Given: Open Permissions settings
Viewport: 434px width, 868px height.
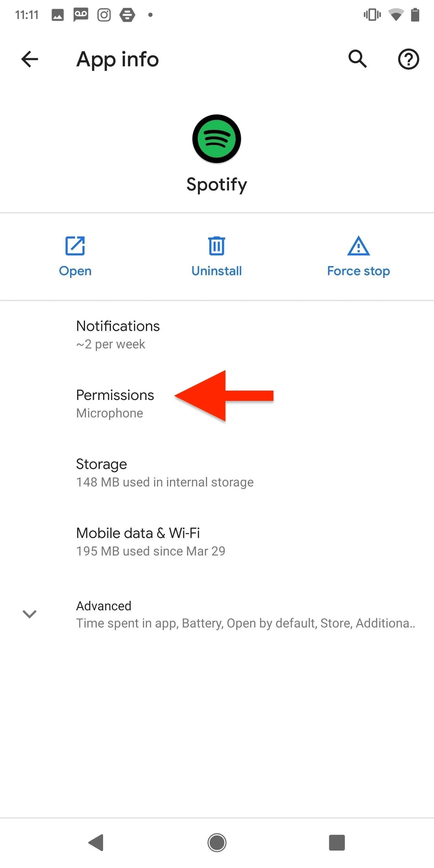Looking at the screenshot, I should pyautogui.click(x=217, y=404).
